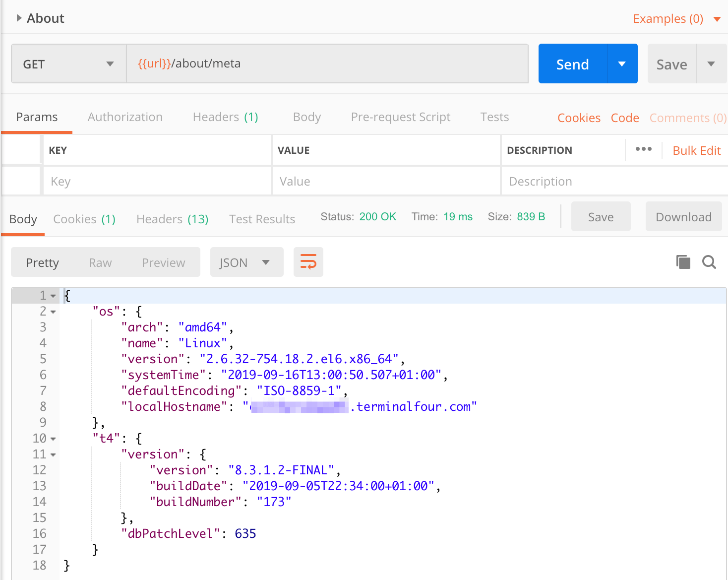Viewport: 728px width, 580px height.
Task: Click the request URL input field
Action: (327, 64)
